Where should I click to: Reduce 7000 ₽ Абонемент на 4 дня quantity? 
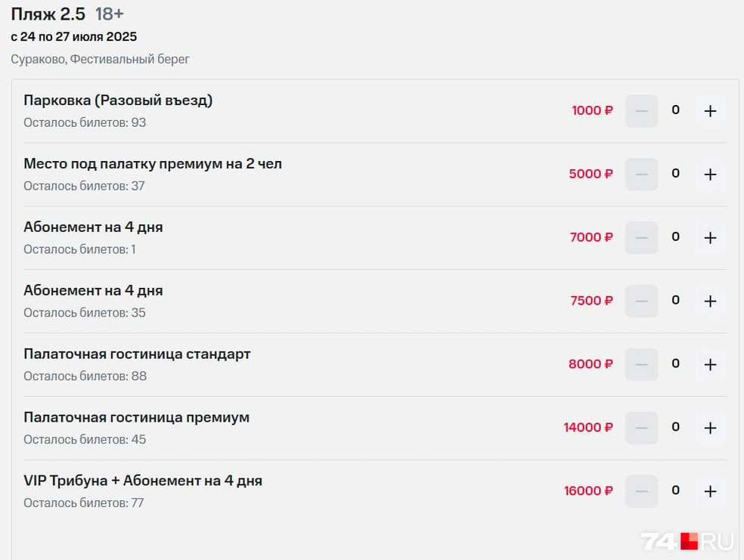click(641, 238)
